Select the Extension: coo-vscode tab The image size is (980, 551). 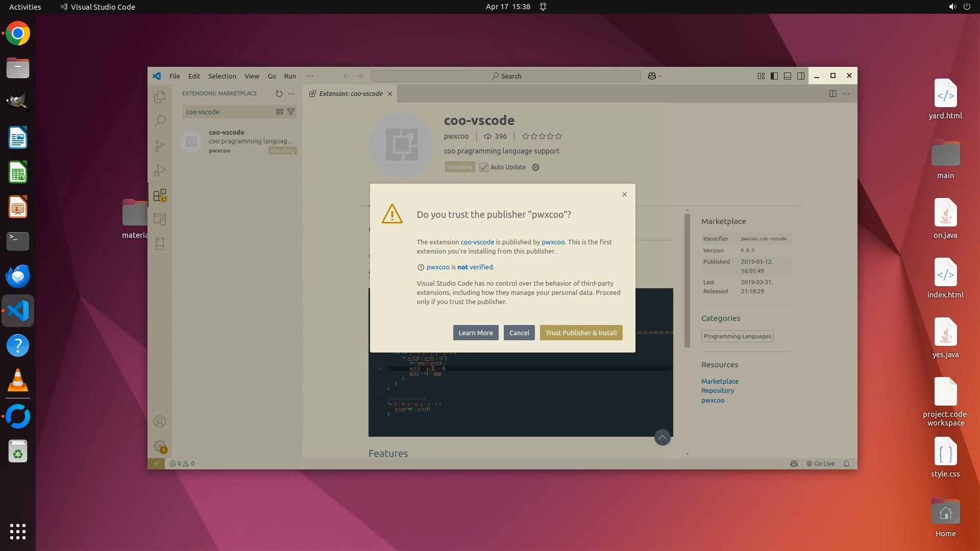pos(350,94)
